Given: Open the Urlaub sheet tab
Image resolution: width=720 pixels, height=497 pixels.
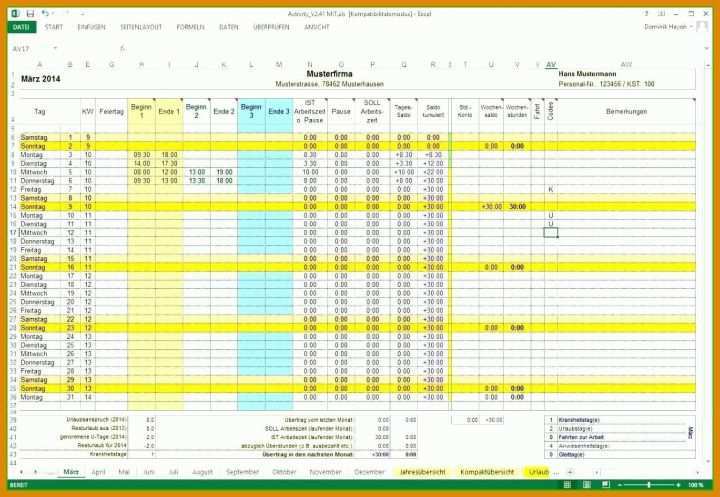Looking at the screenshot, I should 538,472.
